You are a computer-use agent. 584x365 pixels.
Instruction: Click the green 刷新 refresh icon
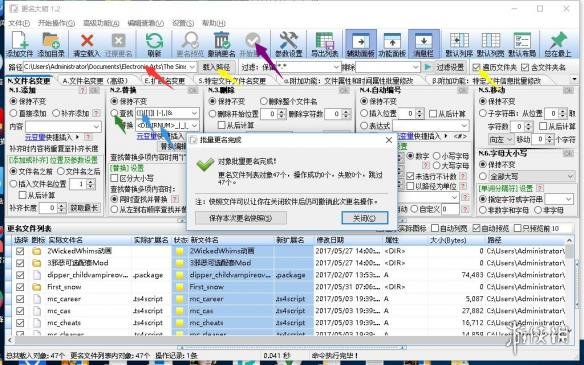(x=154, y=40)
